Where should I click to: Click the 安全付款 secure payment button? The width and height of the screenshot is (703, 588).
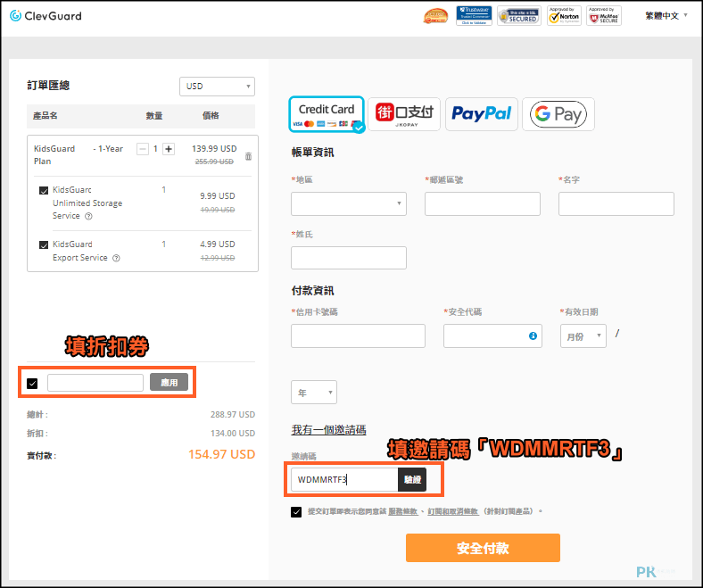click(x=483, y=548)
